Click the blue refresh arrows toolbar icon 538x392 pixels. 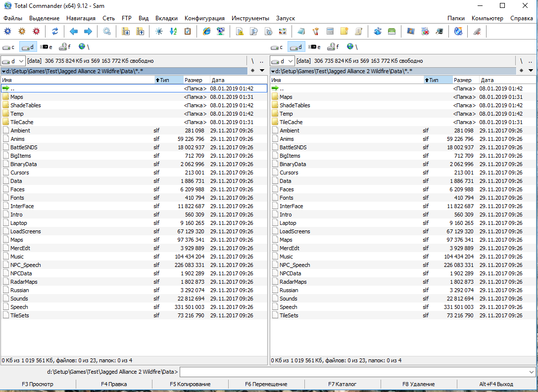(55, 31)
